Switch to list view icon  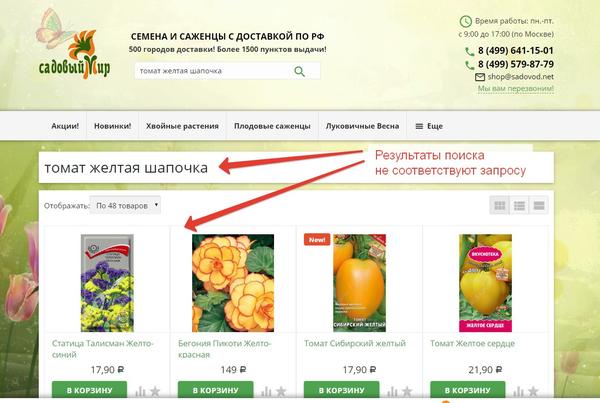519,206
